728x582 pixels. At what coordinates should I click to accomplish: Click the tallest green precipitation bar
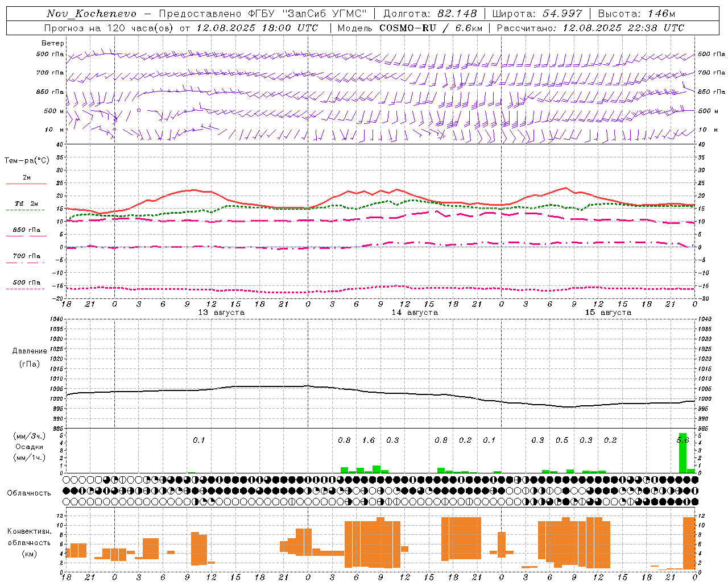(x=682, y=453)
